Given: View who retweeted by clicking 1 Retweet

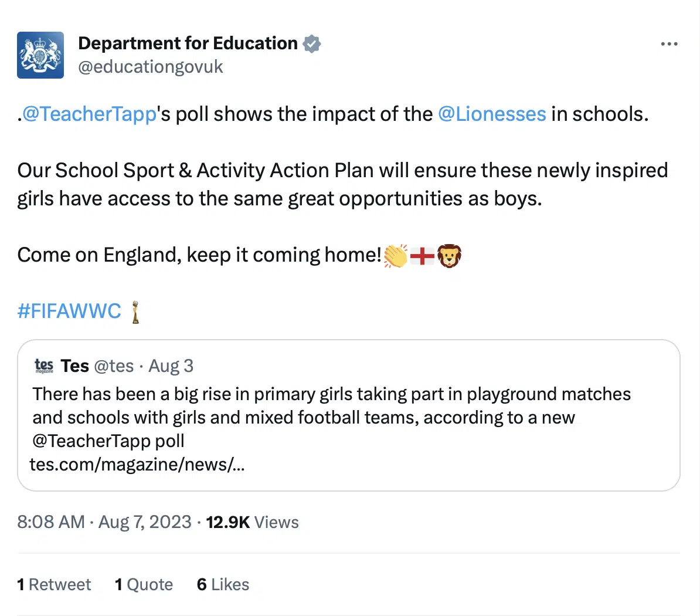Looking at the screenshot, I should pos(54,584).
